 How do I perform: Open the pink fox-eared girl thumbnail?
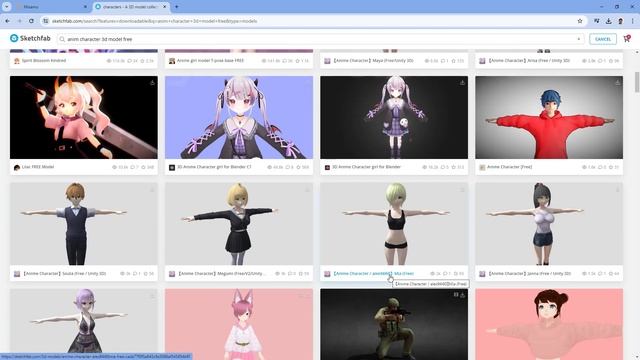click(x=239, y=324)
